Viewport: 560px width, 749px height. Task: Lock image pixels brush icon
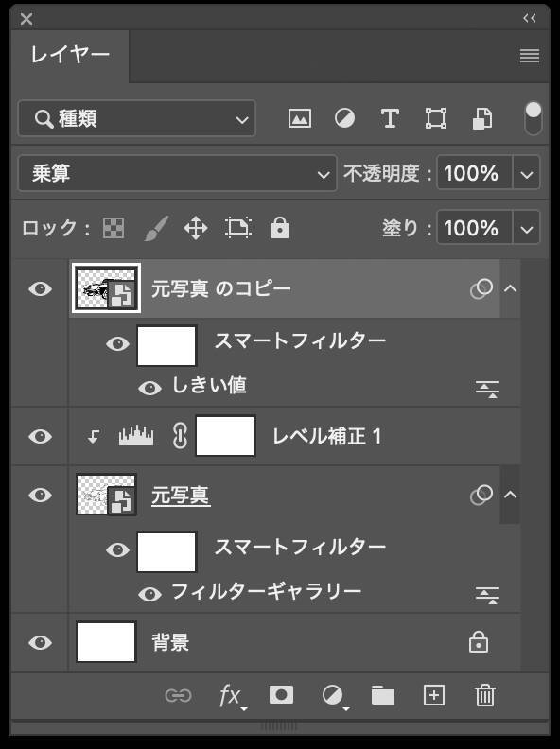coord(156,228)
